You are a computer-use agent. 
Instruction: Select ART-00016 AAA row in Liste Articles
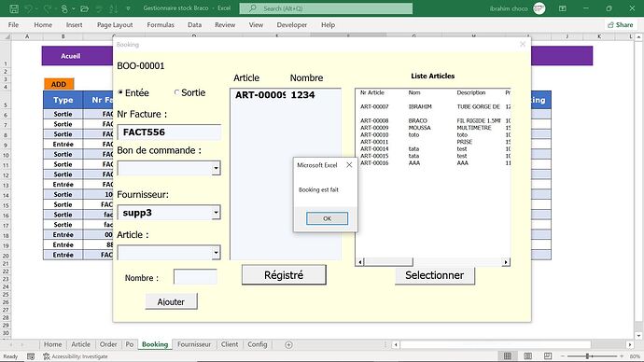433,163
